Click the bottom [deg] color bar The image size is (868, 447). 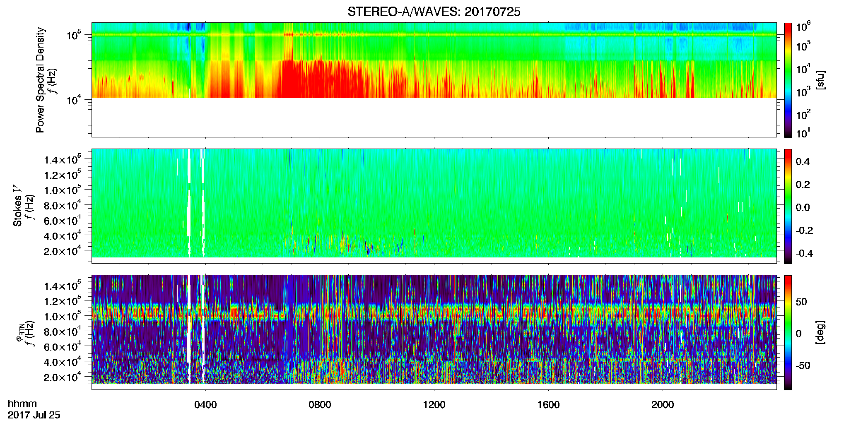pyautogui.click(x=788, y=332)
